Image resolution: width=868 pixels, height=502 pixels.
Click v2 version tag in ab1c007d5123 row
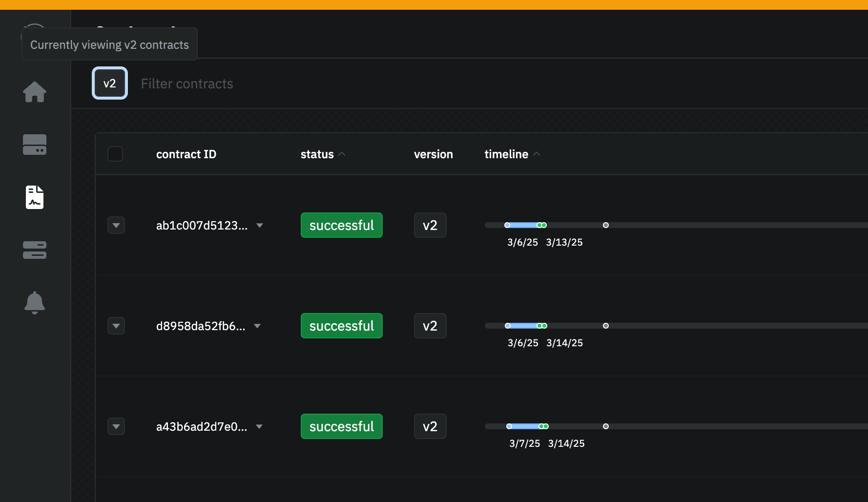[430, 225]
